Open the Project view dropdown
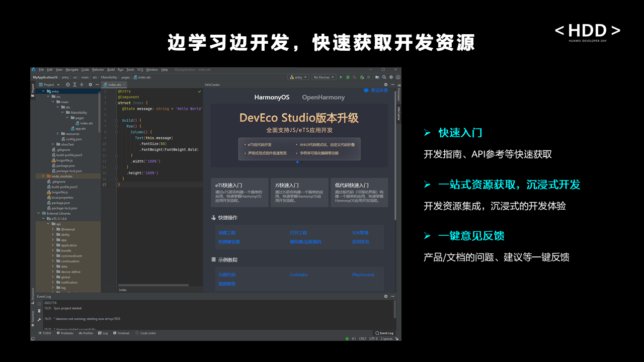Image resolution: width=644 pixels, height=362 pixels. pyautogui.click(x=49, y=84)
